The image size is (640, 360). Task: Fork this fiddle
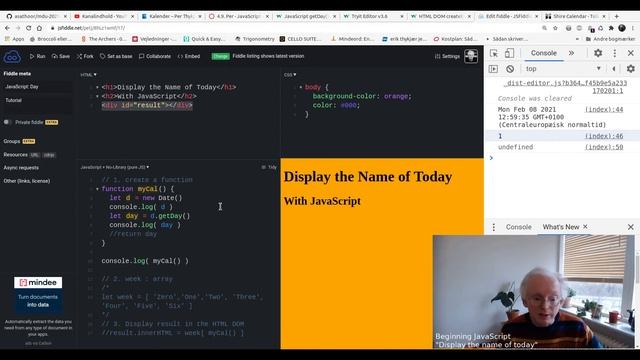(85, 56)
